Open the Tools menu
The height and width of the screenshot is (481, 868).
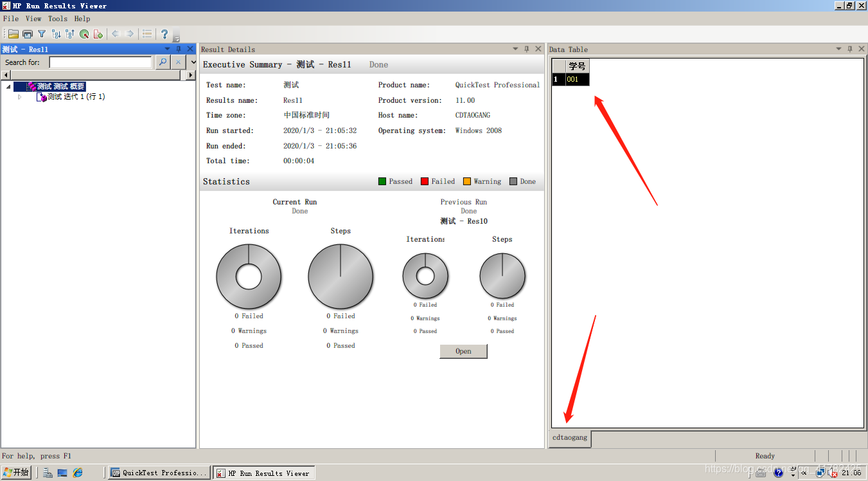click(58, 19)
